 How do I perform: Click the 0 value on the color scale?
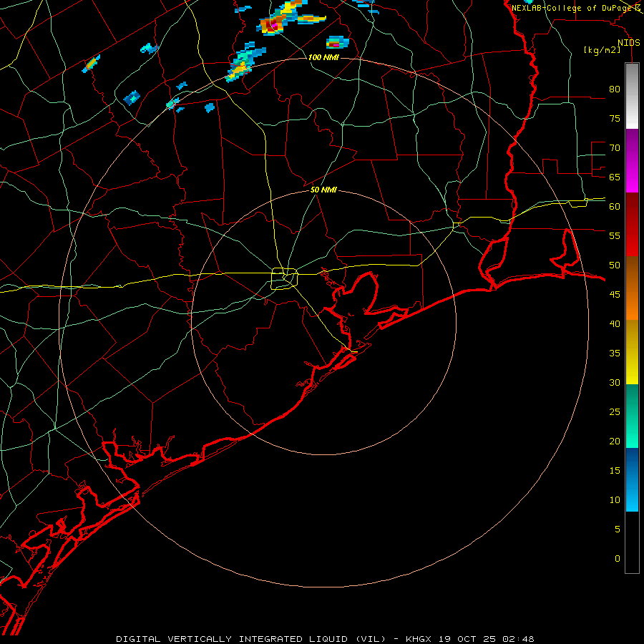[x=618, y=559]
